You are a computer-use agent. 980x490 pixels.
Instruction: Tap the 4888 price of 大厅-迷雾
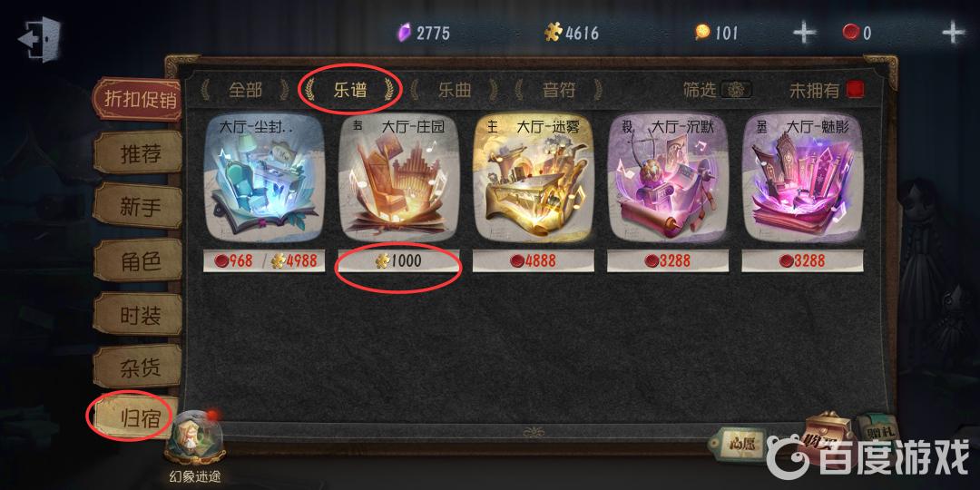coord(534,260)
